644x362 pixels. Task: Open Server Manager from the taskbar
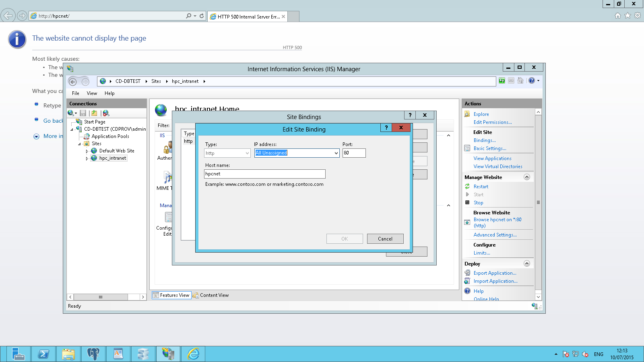pos(18,354)
